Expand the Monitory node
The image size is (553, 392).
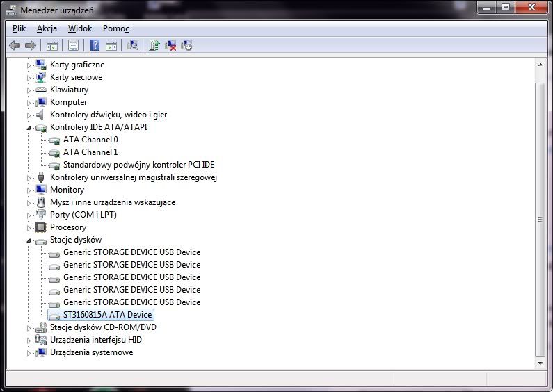click(29, 190)
